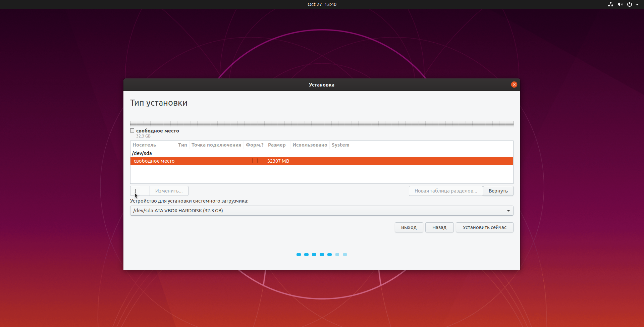Click the Форм.? column header
This screenshot has height=327, width=644.
point(255,145)
